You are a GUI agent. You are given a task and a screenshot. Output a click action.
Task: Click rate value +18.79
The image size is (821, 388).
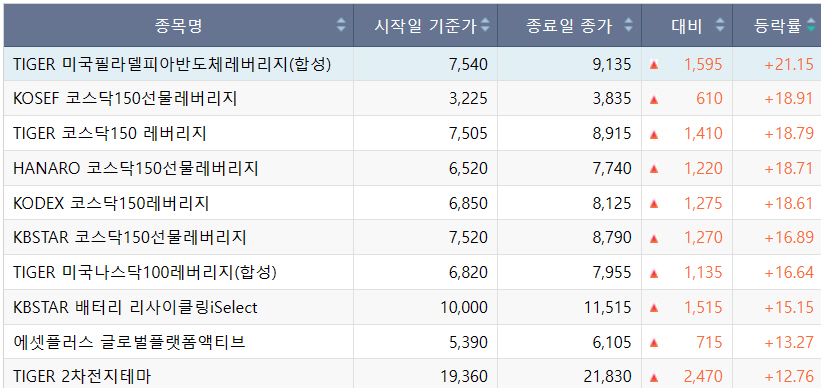point(789,134)
